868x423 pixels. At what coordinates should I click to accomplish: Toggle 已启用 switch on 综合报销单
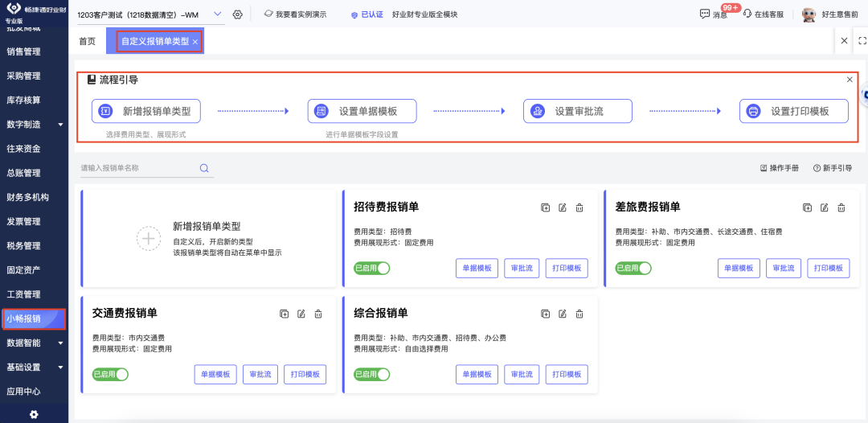pyautogui.click(x=372, y=374)
